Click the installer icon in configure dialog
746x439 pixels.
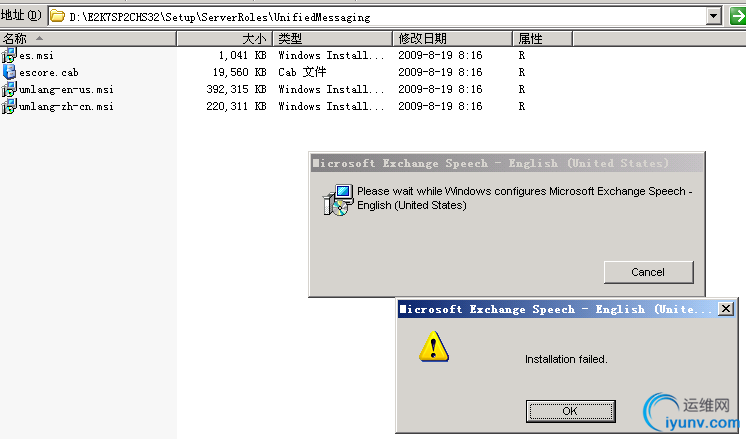pos(338,200)
